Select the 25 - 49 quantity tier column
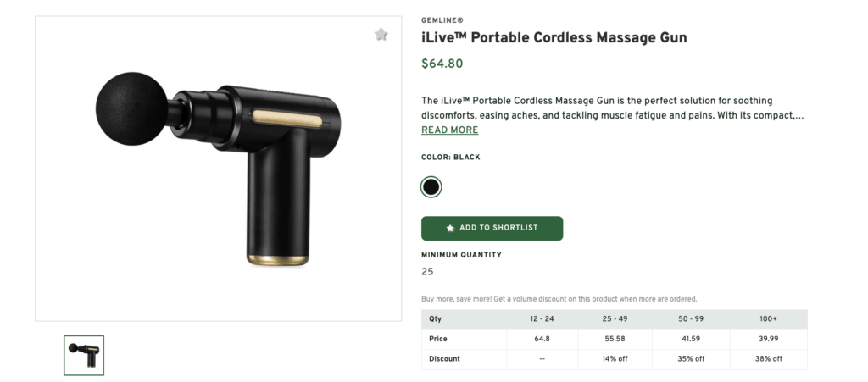Screen dimensions: 868x382 pyautogui.click(x=614, y=319)
